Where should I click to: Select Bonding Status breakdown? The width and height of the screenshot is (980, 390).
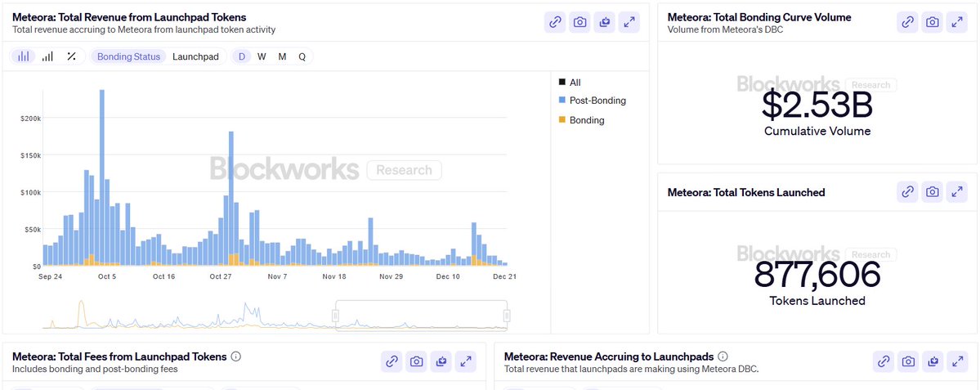[129, 57]
